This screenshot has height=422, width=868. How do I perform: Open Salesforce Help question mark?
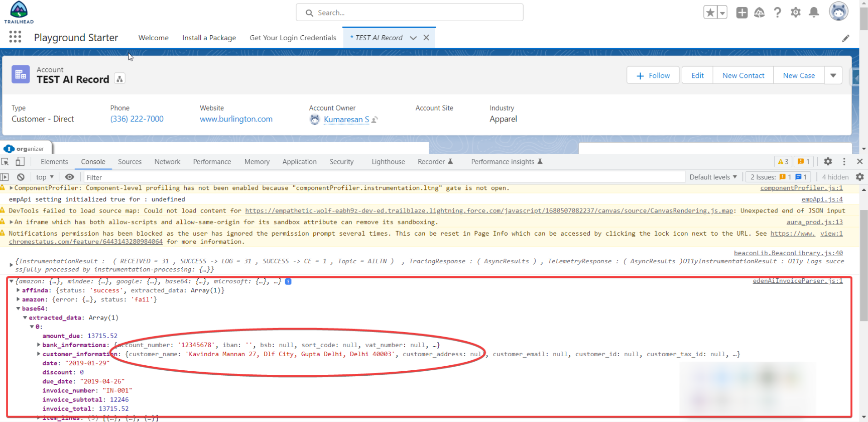778,13
